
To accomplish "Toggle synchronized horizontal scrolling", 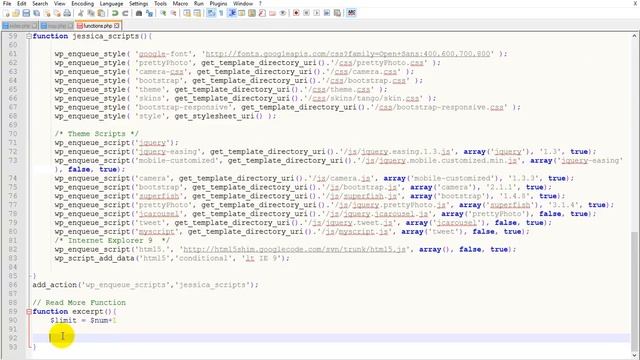I will click(198, 13).
